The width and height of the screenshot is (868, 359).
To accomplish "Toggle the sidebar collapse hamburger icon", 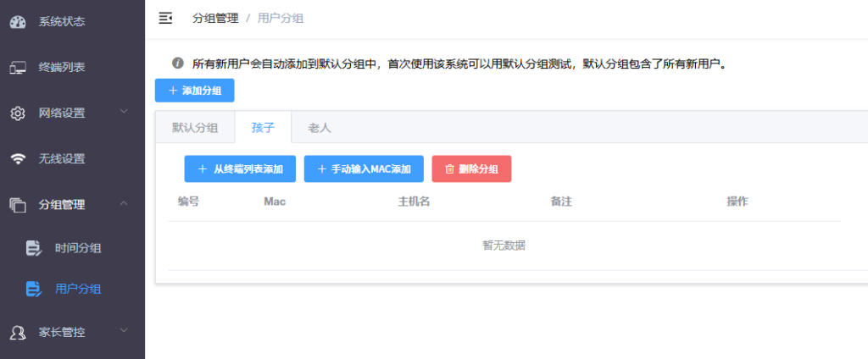I will click(x=165, y=17).
